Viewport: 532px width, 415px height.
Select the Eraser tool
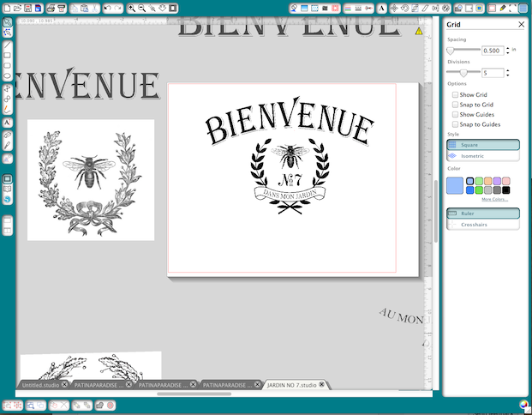[7, 135]
